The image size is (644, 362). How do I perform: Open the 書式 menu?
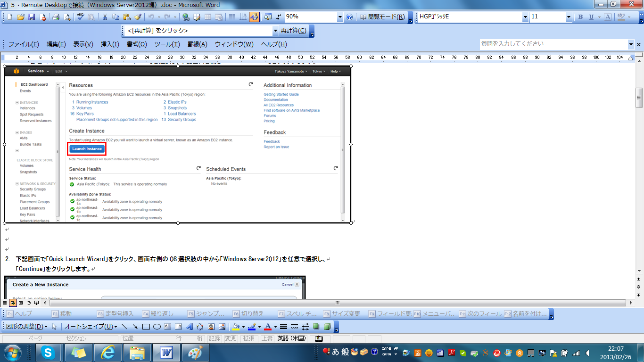(x=137, y=44)
